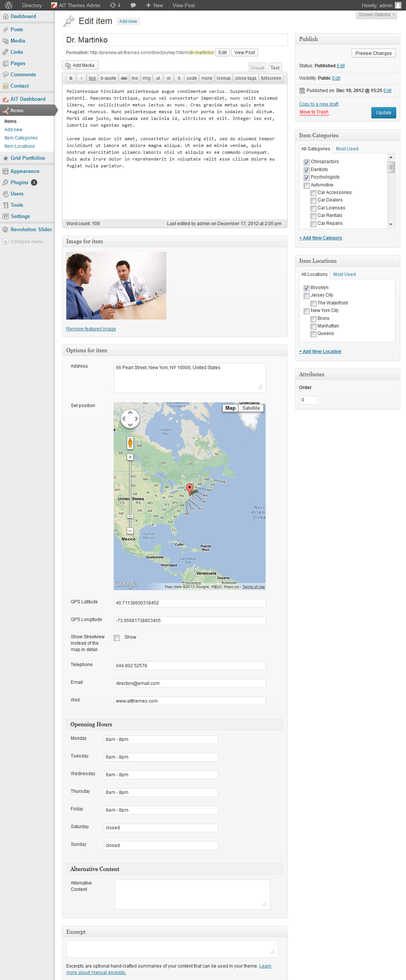Select the Street View pegman icon
Viewport: 406px width, 980px height.
click(x=130, y=442)
